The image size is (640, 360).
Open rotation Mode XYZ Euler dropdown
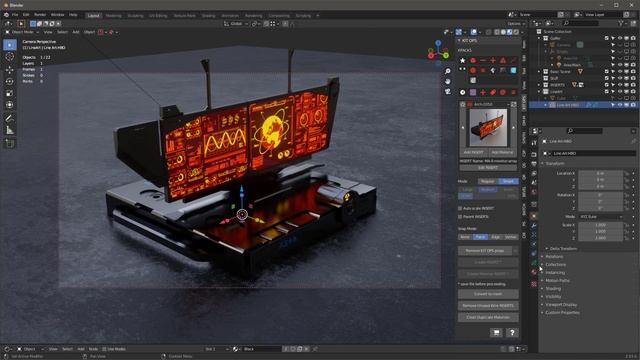(601, 217)
